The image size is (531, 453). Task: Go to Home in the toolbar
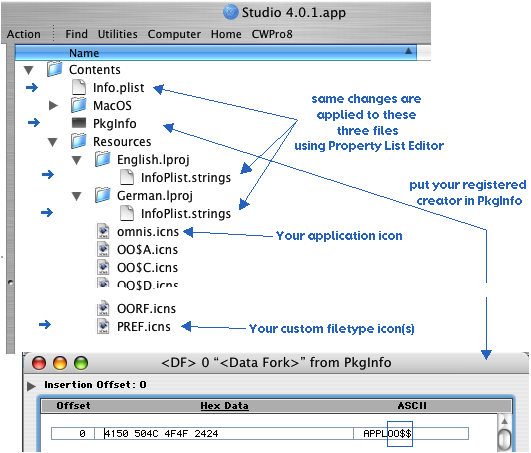tap(226, 34)
